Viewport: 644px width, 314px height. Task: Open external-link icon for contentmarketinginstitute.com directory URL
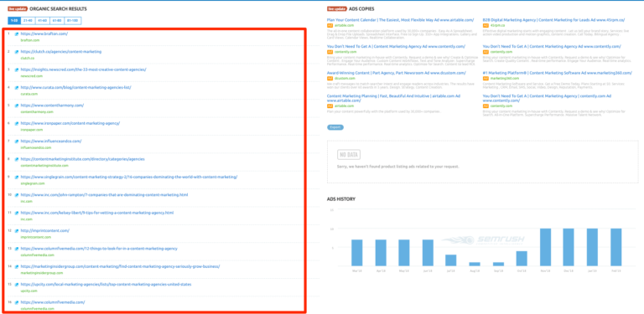pos(17,159)
